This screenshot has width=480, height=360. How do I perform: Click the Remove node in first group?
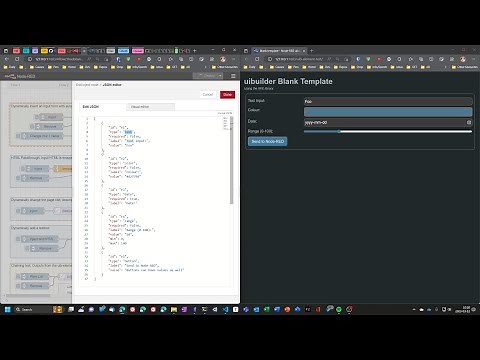pos(49,126)
